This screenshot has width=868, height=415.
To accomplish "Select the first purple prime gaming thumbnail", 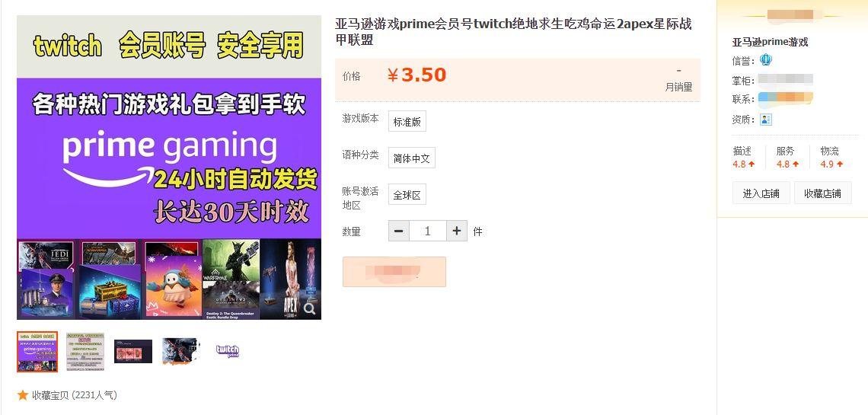I will click(x=37, y=351).
